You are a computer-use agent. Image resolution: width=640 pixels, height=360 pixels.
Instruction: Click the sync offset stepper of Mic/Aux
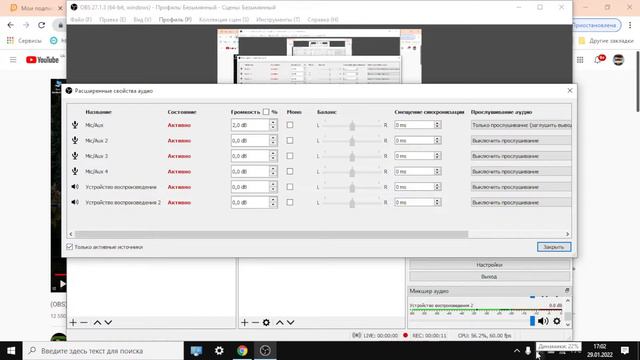437,125
